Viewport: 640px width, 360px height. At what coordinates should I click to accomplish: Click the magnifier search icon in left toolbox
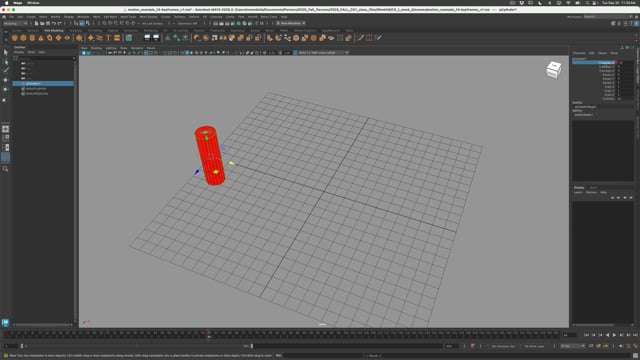(5, 169)
